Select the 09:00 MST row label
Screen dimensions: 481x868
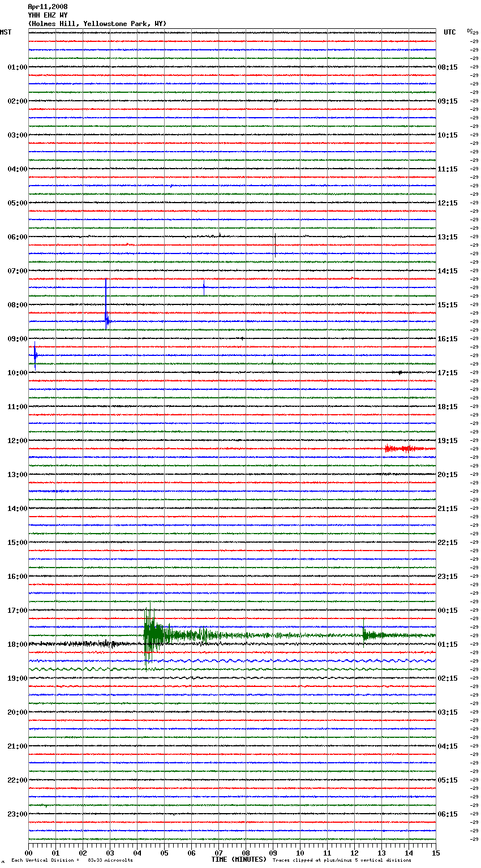[x=18, y=339]
